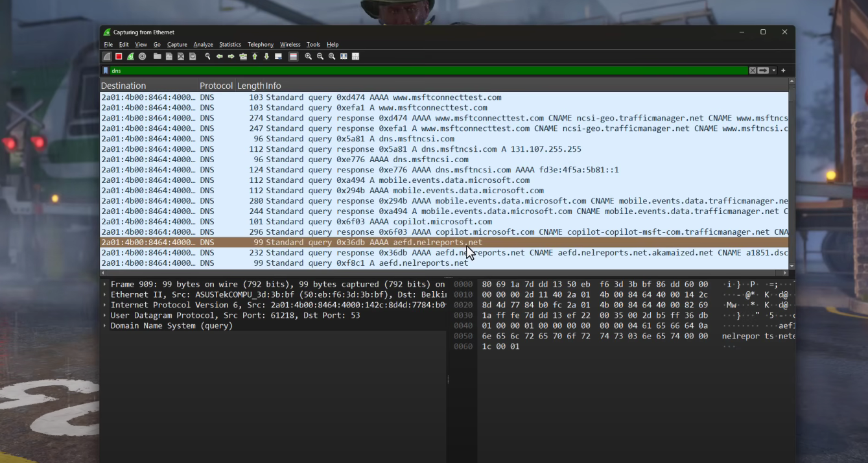Expand the Domain Name System (query) row
Image resolution: width=868 pixels, height=463 pixels.
105,326
